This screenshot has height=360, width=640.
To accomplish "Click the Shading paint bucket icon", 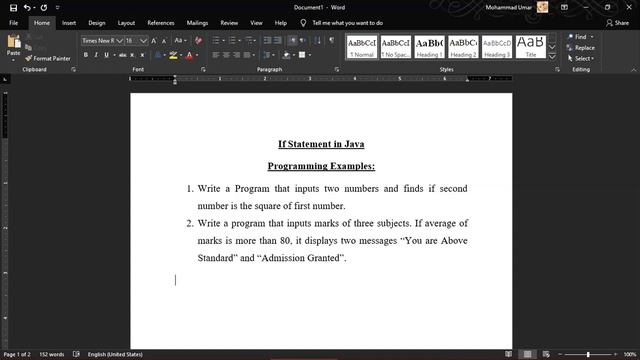I will (x=286, y=55).
